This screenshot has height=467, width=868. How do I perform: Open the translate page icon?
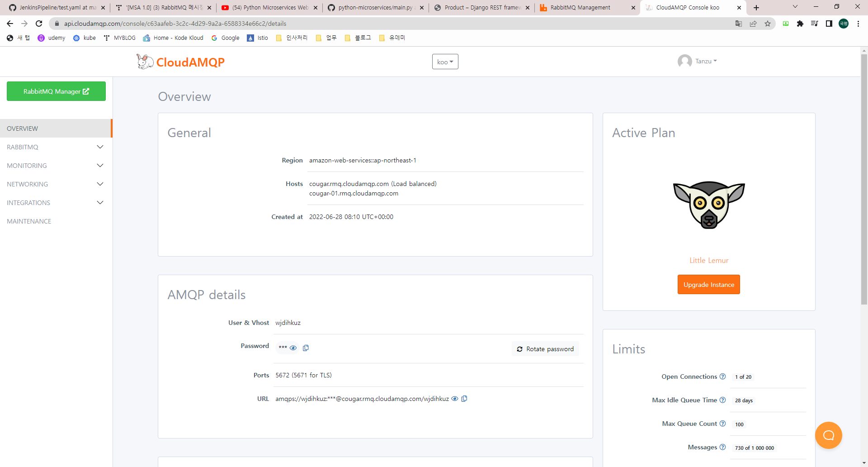(x=739, y=24)
